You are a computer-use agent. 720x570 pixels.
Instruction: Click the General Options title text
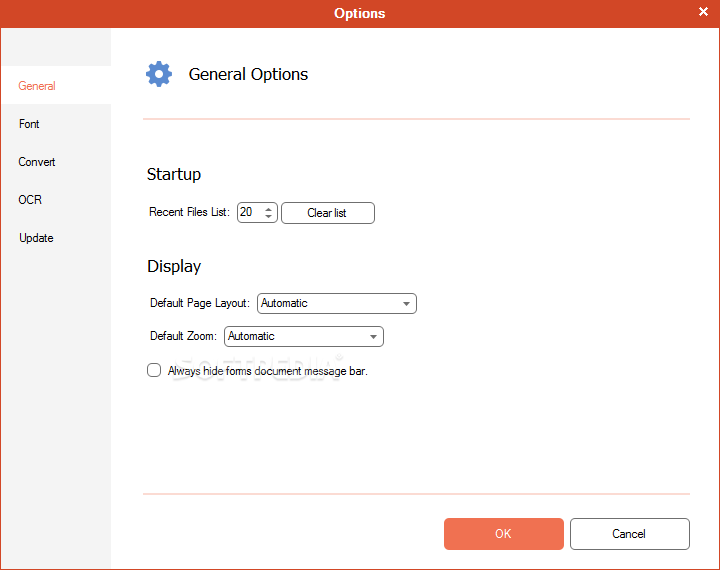click(248, 74)
